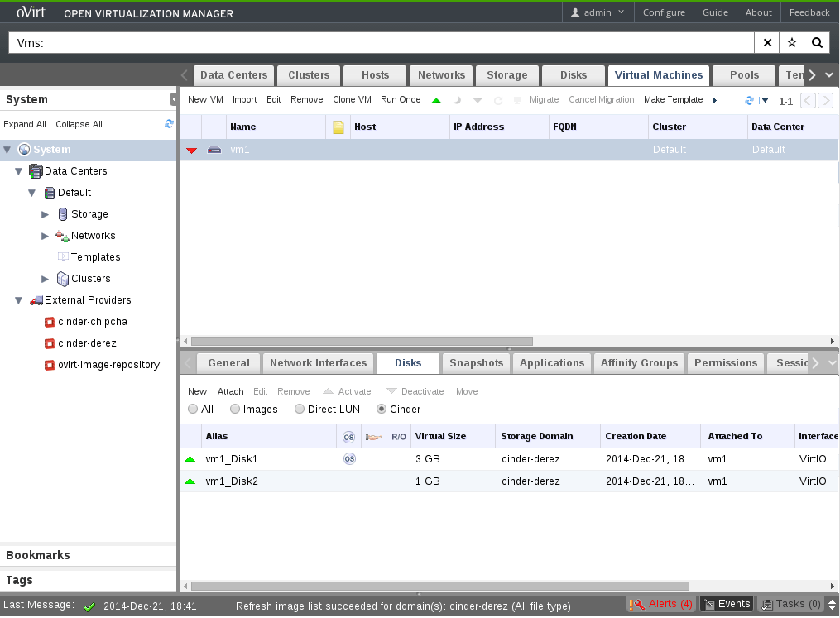Click Make Template in the toolbar
Screen dimensions: 840x618
click(673, 100)
